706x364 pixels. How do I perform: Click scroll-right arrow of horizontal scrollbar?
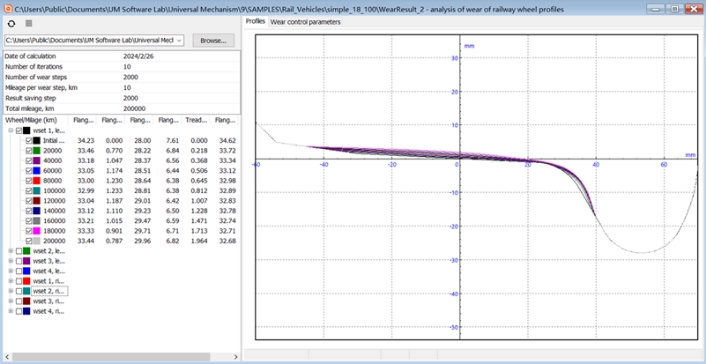pos(235,357)
